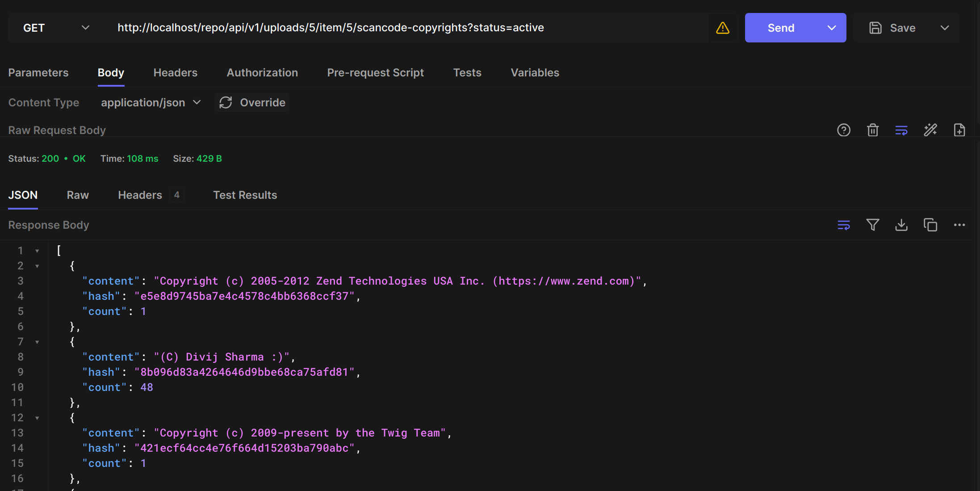Screen dimensions: 980x491
Task: Click the Save floppy disk icon
Action: click(x=875, y=28)
